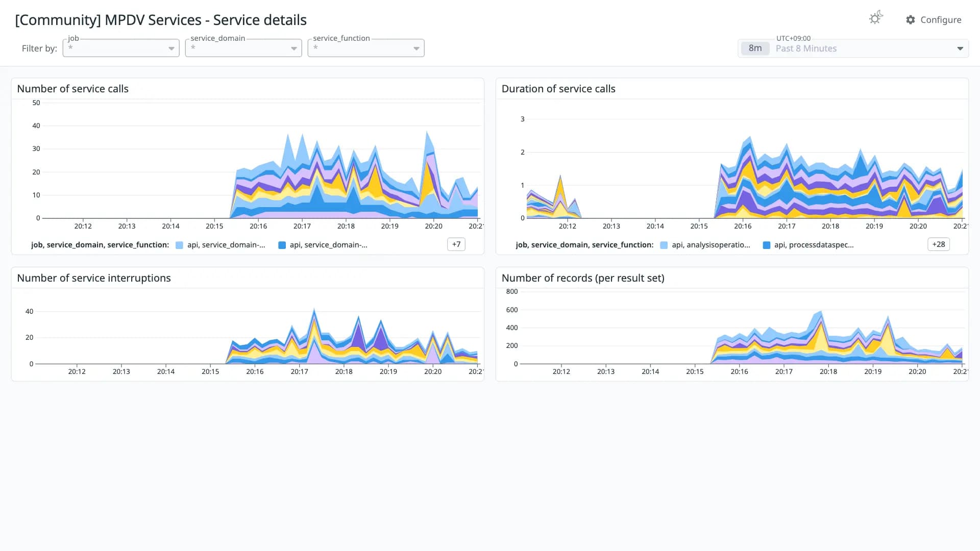This screenshot has height=551, width=980.
Task: Click the Number of service calls title
Action: point(72,89)
